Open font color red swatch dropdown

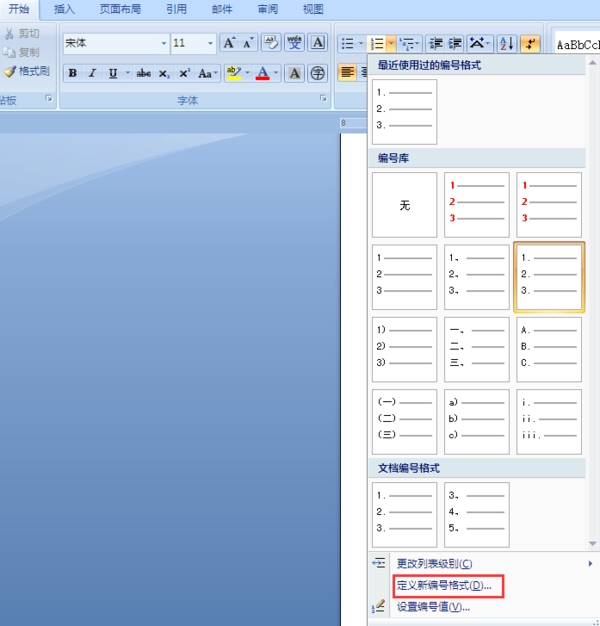click(x=275, y=73)
